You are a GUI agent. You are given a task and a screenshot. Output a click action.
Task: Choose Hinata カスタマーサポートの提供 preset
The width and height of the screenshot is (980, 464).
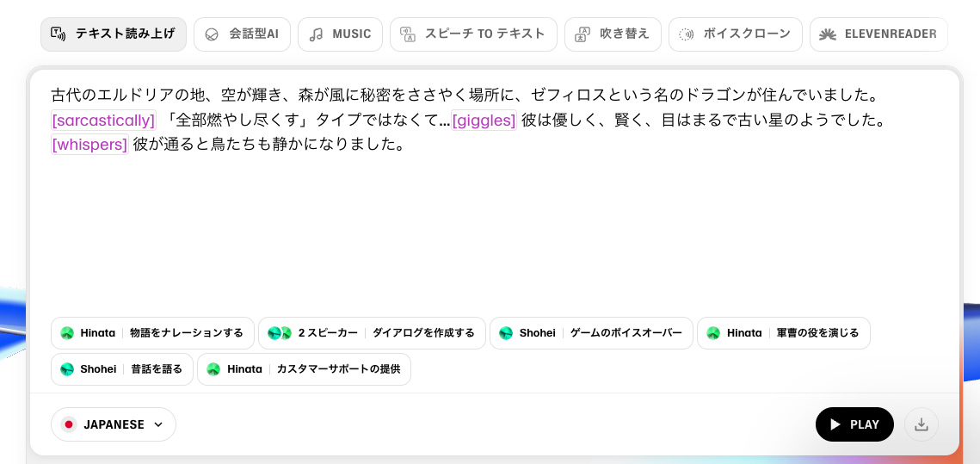point(304,369)
